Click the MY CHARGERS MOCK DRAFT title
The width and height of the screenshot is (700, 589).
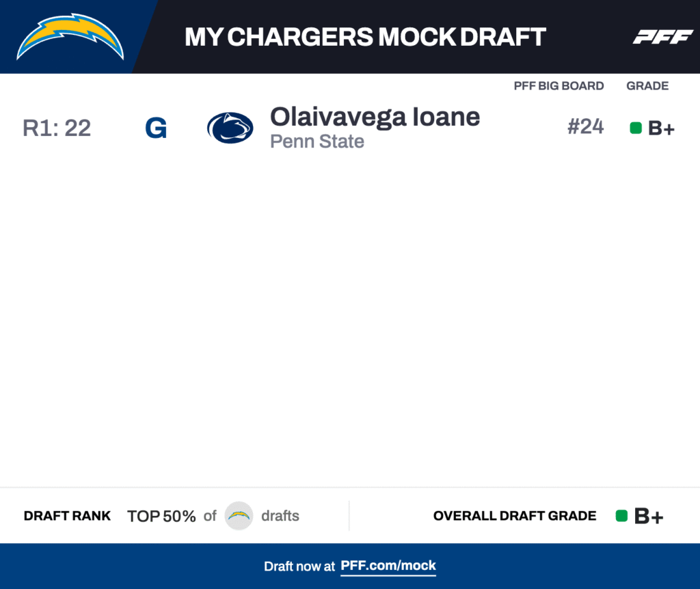coord(365,37)
